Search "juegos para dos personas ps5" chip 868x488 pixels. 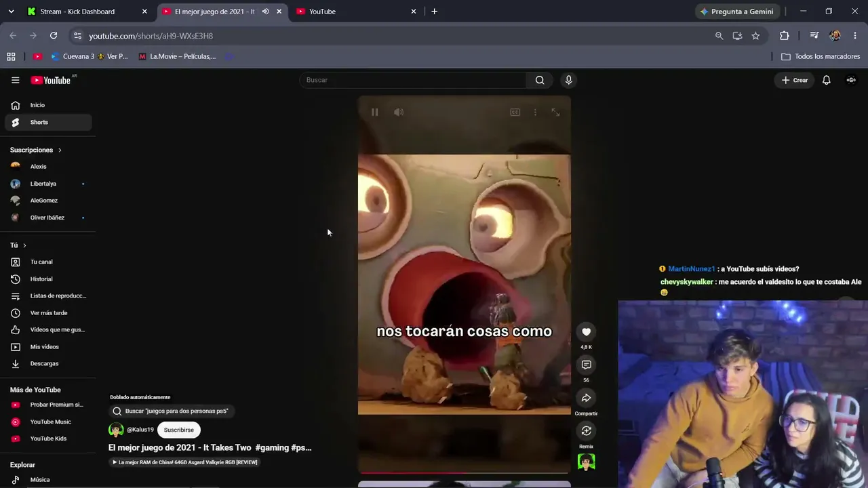(x=171, y=411)
